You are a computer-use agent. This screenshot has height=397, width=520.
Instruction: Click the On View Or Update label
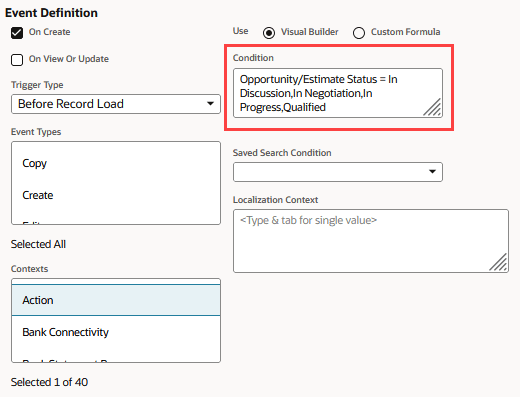(69, 59)
